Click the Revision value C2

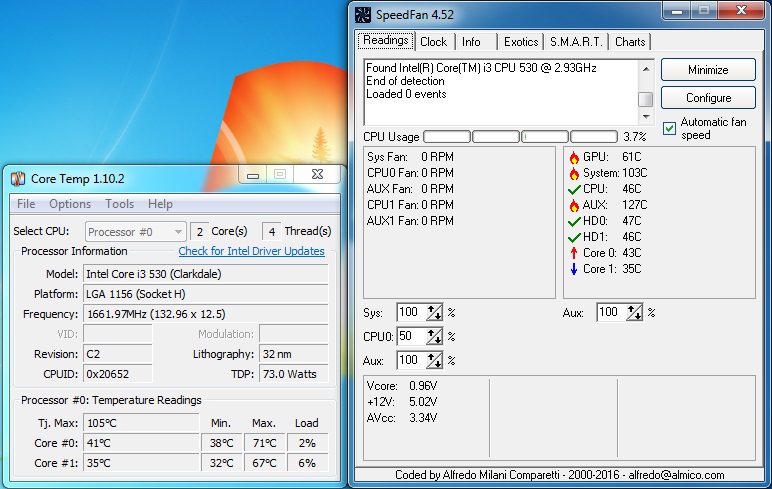118,354
